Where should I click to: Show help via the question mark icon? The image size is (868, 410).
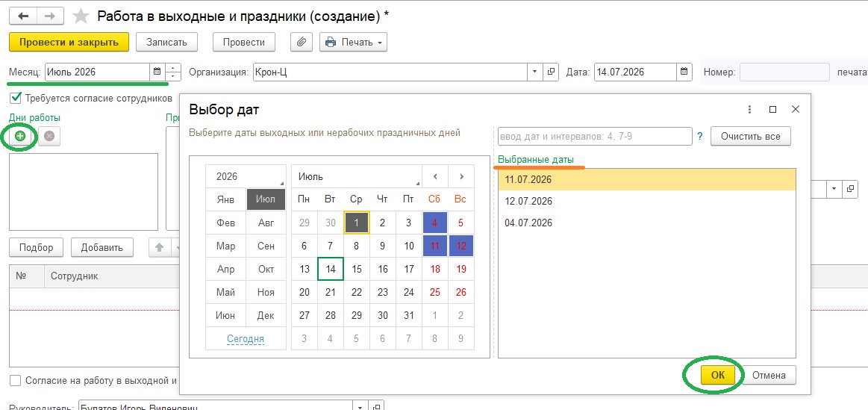[700, 136]
